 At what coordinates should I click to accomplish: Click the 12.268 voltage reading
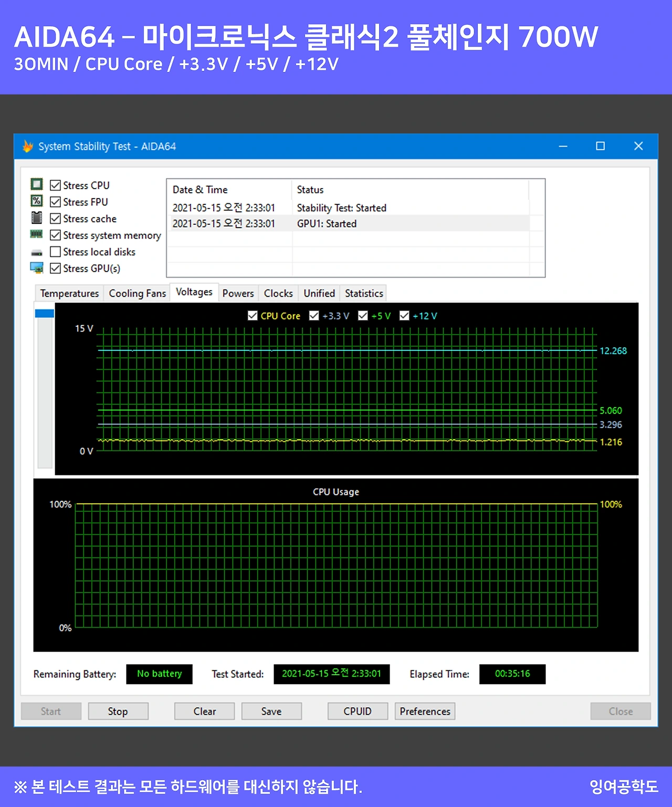click(x=613, y=351)
